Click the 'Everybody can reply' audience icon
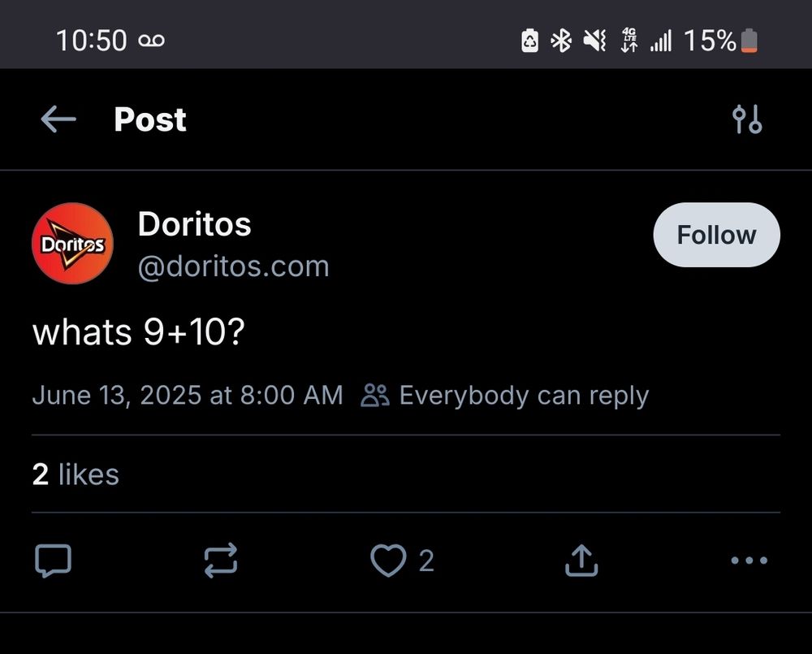 point(374,395)
